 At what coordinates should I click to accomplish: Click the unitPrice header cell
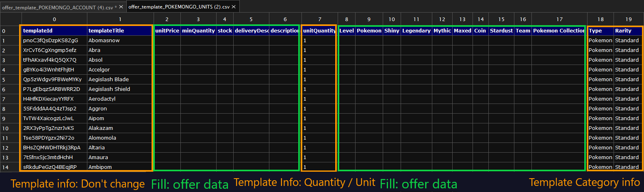point(167,31)
